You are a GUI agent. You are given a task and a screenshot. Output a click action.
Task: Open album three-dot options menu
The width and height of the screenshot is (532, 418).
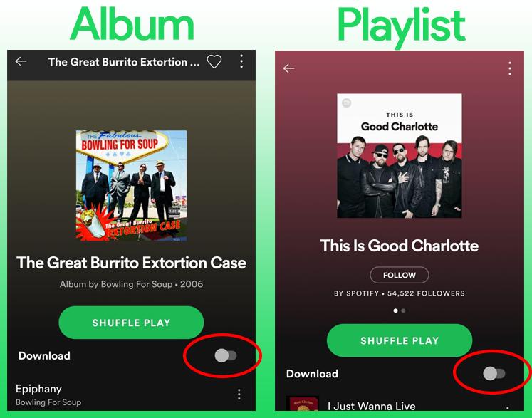click(x=241, y=61)
